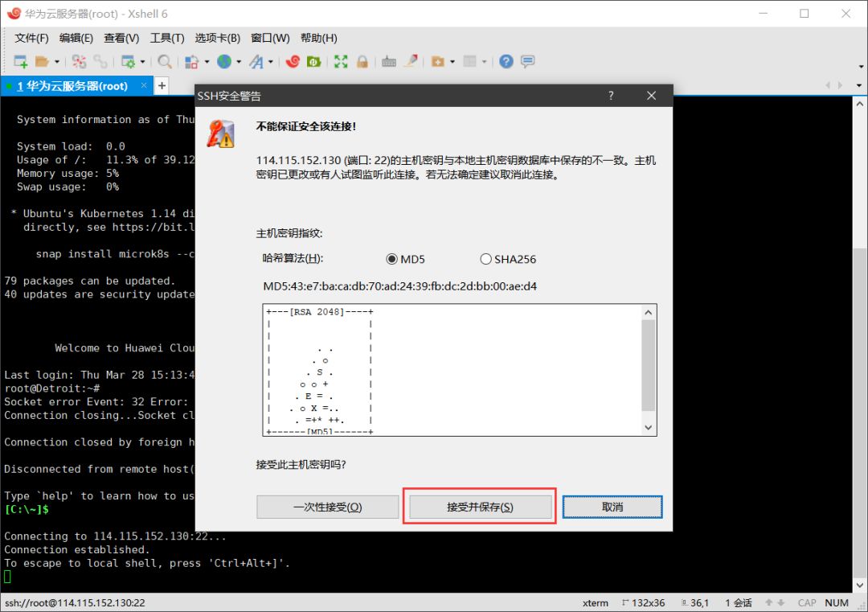The image size is (868, 612).
Task: Click the greyed-out Reconnect chain icon
Action: pyautogui.click(x=100, y=61)
